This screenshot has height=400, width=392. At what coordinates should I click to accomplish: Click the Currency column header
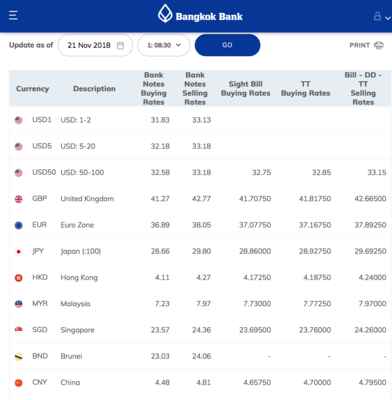click(32, 89)
